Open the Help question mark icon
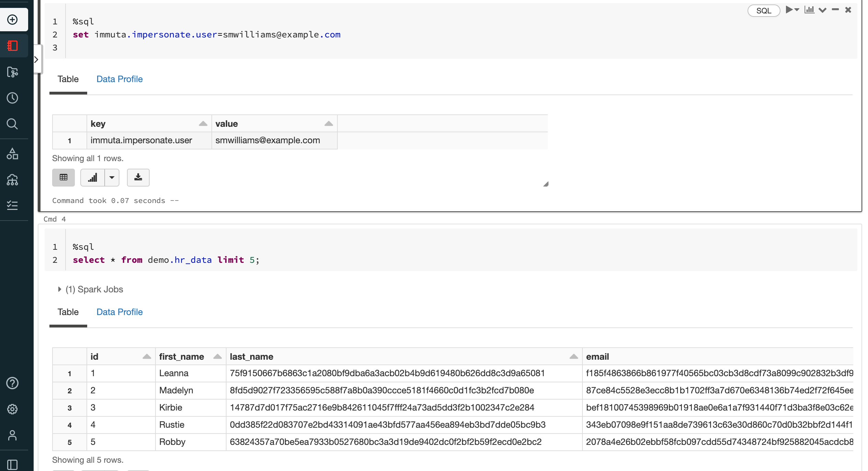 coord(13,383)
